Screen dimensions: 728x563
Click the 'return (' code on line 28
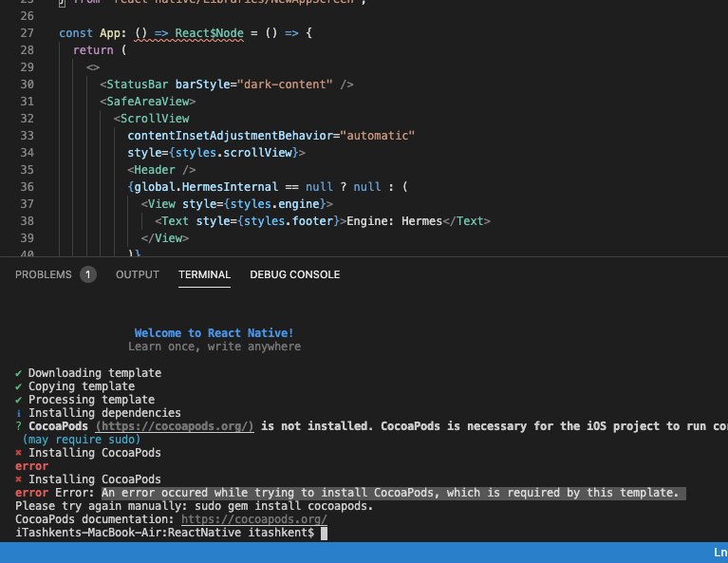coord(100,50)
